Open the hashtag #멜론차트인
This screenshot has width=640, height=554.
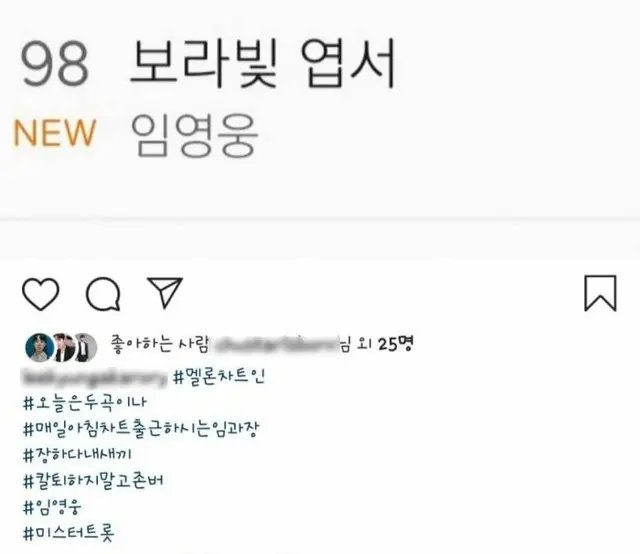tap(219, 376)
